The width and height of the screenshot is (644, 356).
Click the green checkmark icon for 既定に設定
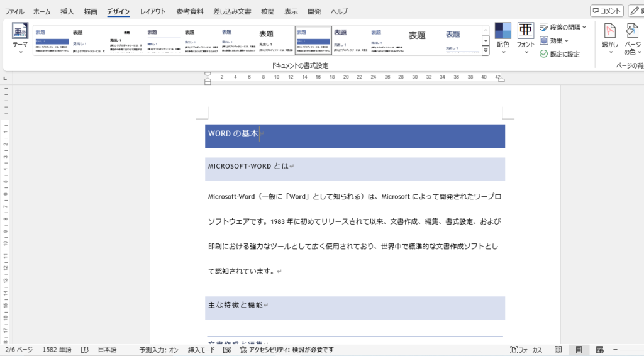pos(544,54)
